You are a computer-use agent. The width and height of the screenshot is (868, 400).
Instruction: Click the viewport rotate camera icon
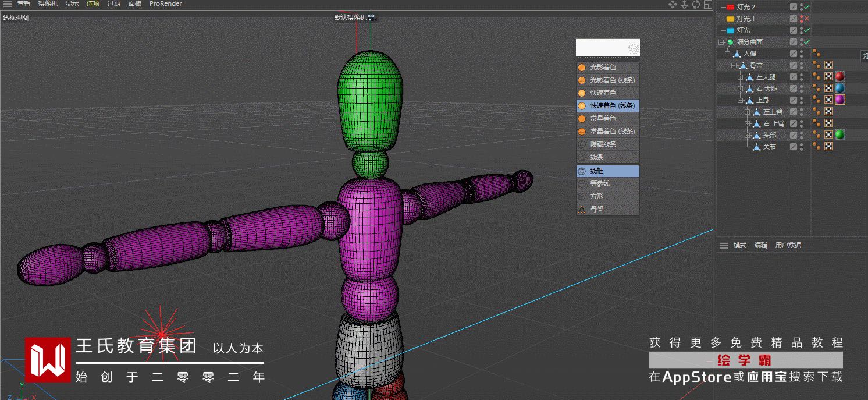[x=696, y=4]
